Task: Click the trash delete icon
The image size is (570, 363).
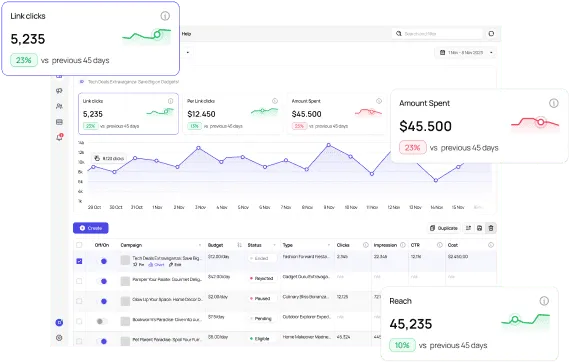Action: pos(491,228)
